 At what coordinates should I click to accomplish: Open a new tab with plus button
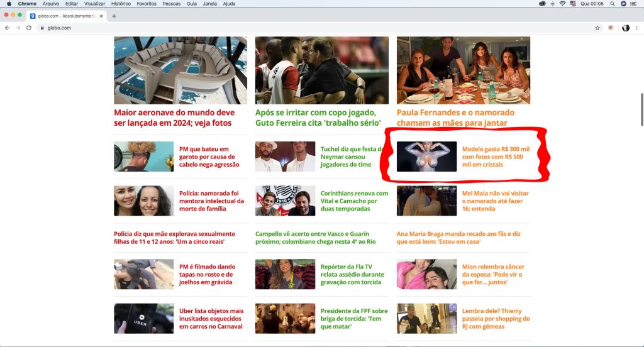[114, 16]
